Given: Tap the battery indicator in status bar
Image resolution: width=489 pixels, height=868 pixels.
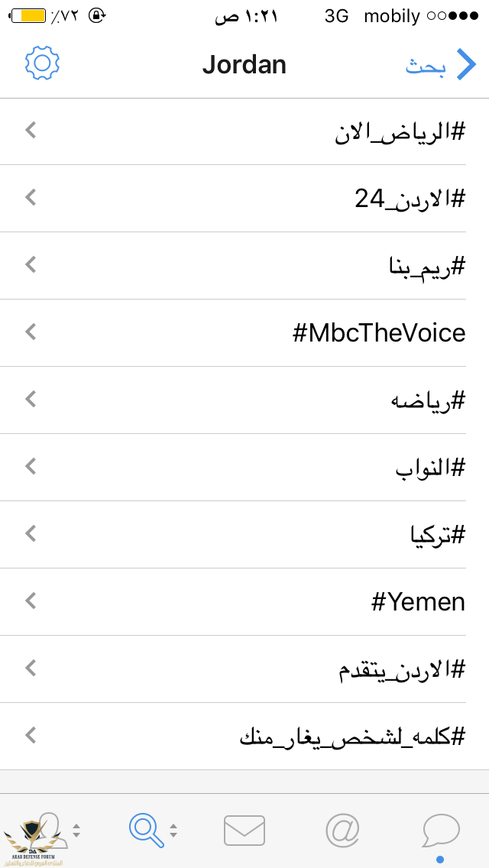Looking at the screenshot, I should (28, 16).
